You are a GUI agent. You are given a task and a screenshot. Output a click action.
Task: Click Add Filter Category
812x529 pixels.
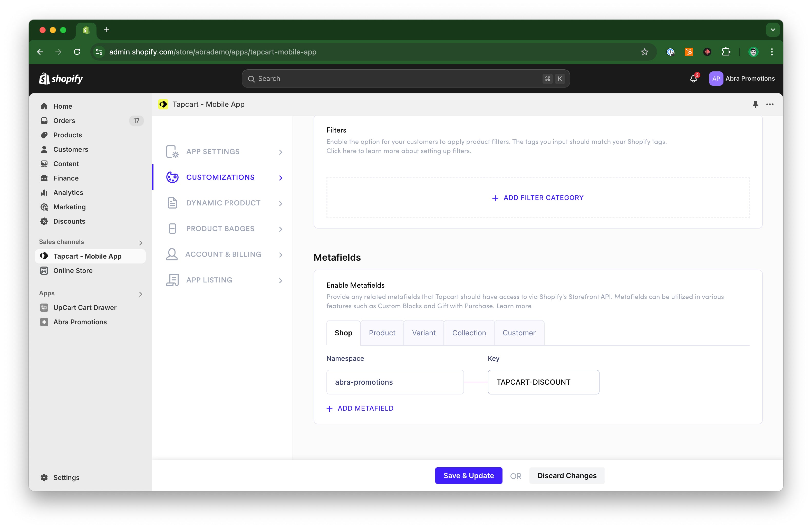(x=538, y=198)
